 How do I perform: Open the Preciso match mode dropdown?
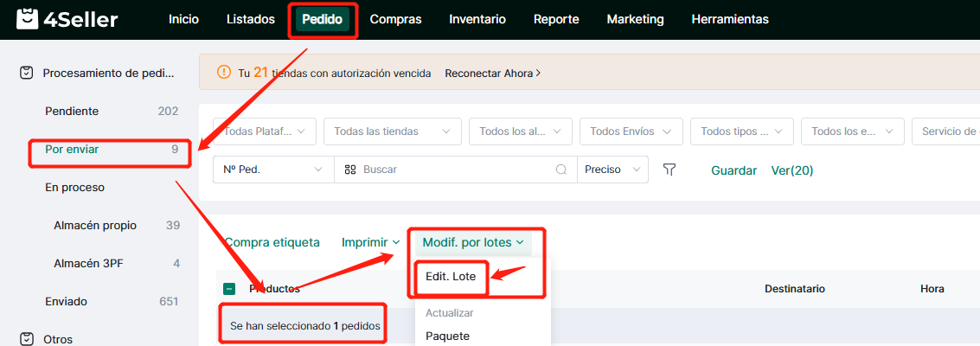pyautogui.click(x=612, y=170)
